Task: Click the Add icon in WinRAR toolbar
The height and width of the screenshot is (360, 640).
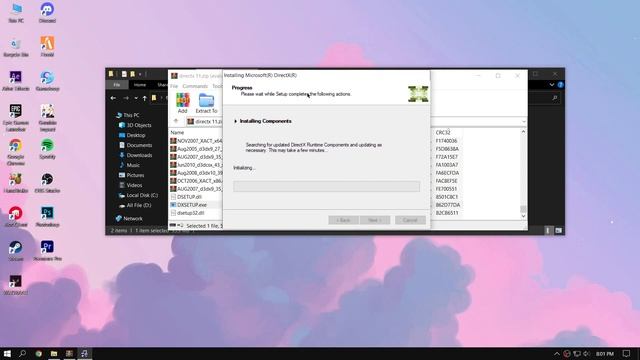Action: 182,103
